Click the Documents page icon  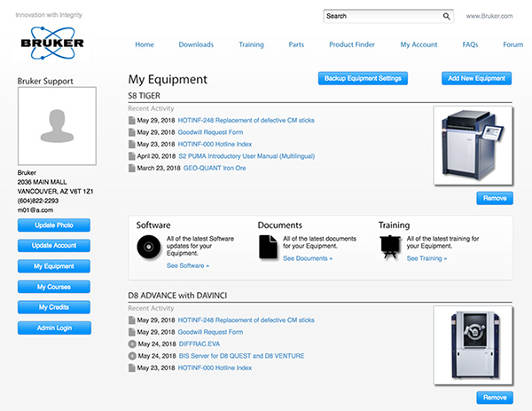268,247
